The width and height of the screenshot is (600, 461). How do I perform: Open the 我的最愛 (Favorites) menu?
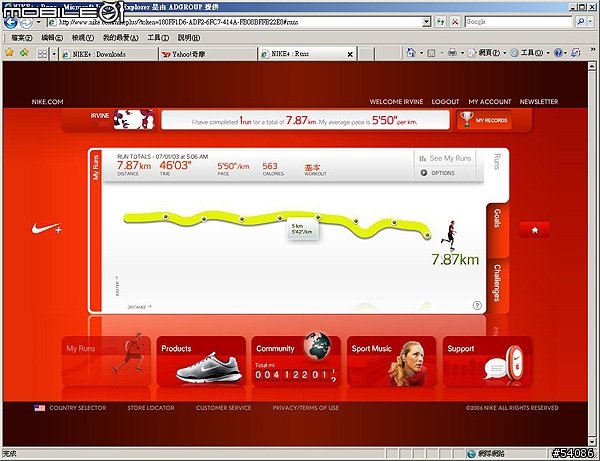coord(120,37)
